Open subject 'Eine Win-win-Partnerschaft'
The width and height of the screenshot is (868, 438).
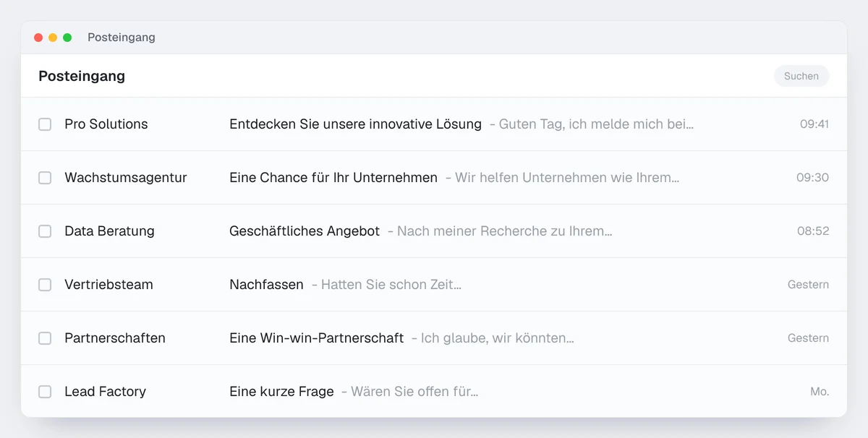tap(316, 338)
